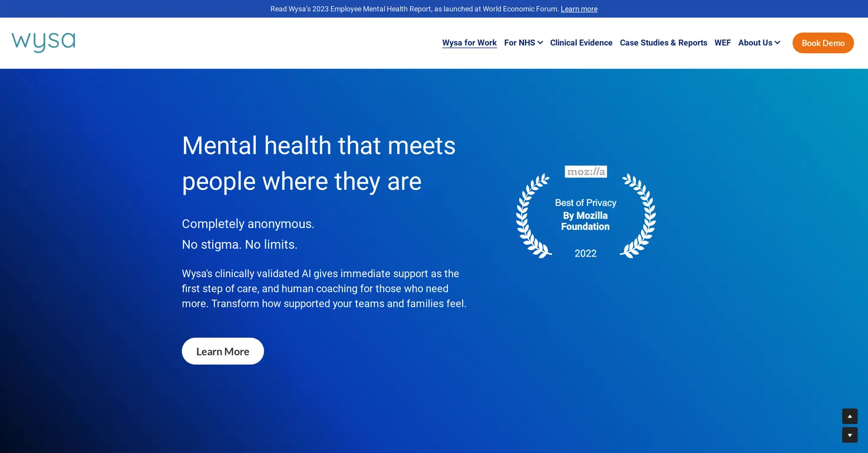Open the Clinical Evidence page

(x=581, y=42)
